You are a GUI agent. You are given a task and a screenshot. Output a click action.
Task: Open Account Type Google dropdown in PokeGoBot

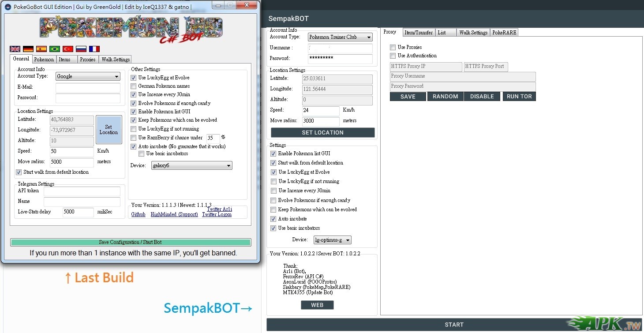(x=88, y=76)
